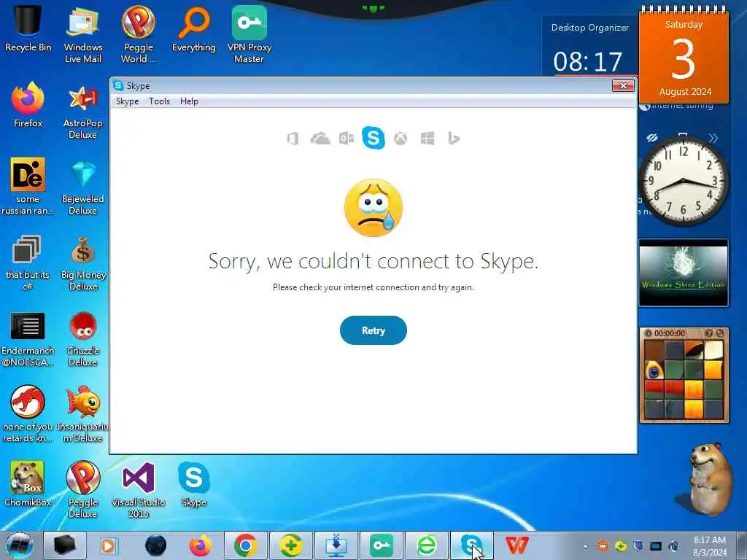Screen dimensions: 747x560
Task: Click the Windows Shine Edition slideshow gadget
Action: [x=683, y=273]
